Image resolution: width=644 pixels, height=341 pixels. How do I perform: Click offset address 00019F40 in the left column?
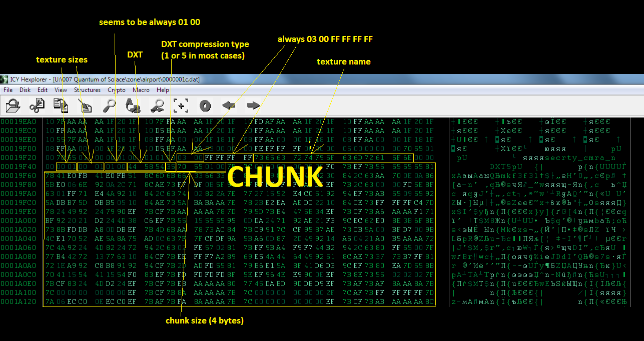coord(19,166)
